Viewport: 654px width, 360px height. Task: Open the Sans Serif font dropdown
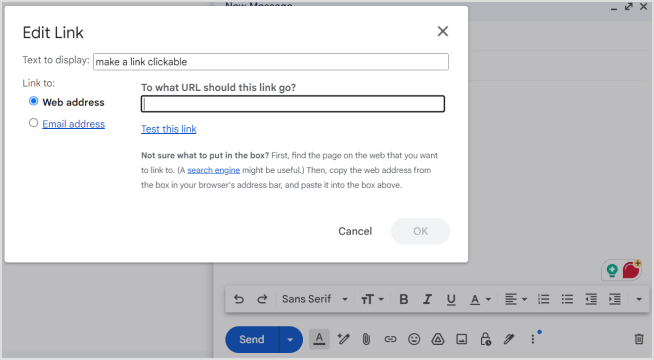(x=315, y=299)
